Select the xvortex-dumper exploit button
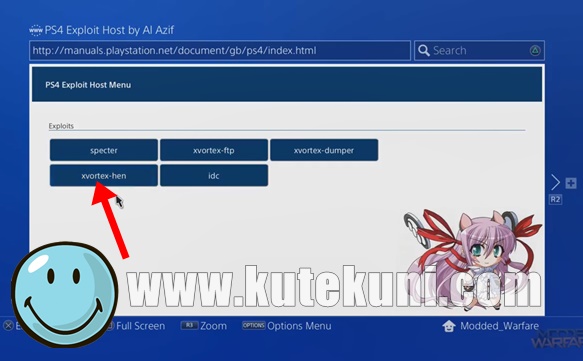583x361 pixels. tap(324, 150)
